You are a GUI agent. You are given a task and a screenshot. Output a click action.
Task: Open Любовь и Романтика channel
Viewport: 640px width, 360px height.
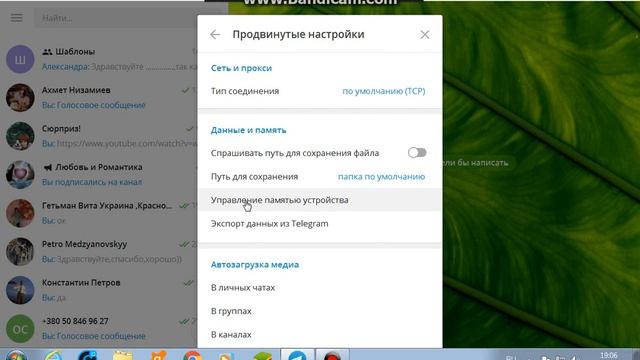99,174
